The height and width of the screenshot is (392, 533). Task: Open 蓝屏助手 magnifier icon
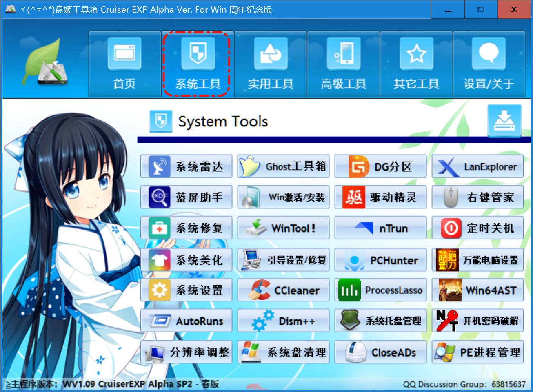coord(159,197)
